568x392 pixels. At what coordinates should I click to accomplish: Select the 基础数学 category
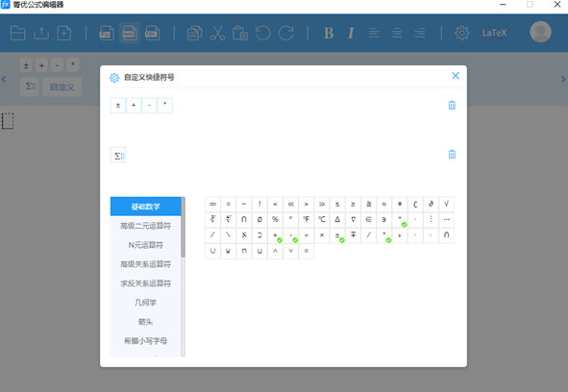[146, 207]
